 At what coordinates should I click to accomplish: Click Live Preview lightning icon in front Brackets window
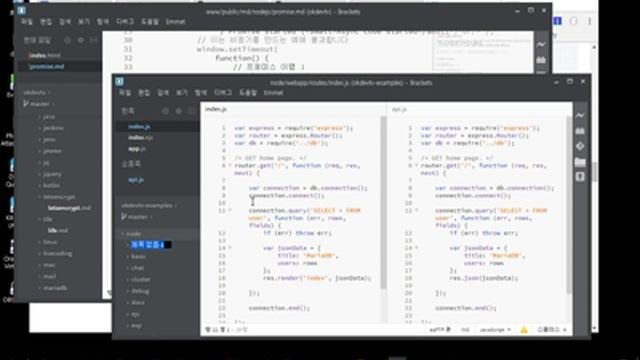tap(580, 116)
